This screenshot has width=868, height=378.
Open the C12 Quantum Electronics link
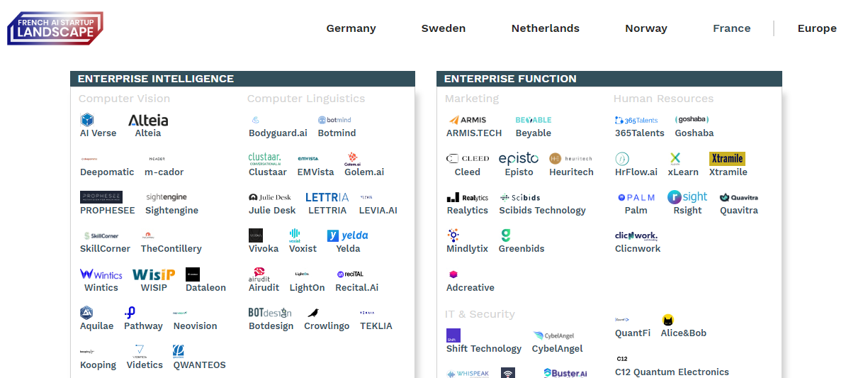click(x=672, y=372)
